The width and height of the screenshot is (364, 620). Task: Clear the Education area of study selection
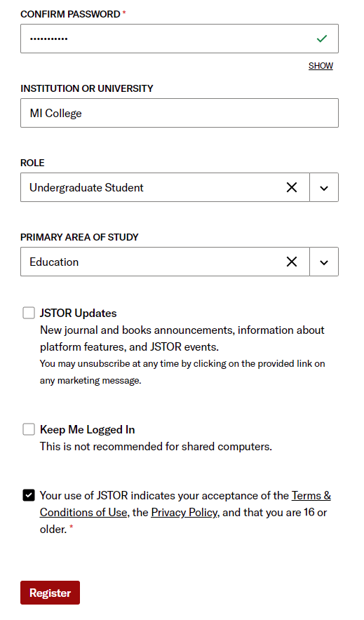[x=292, y=262]
